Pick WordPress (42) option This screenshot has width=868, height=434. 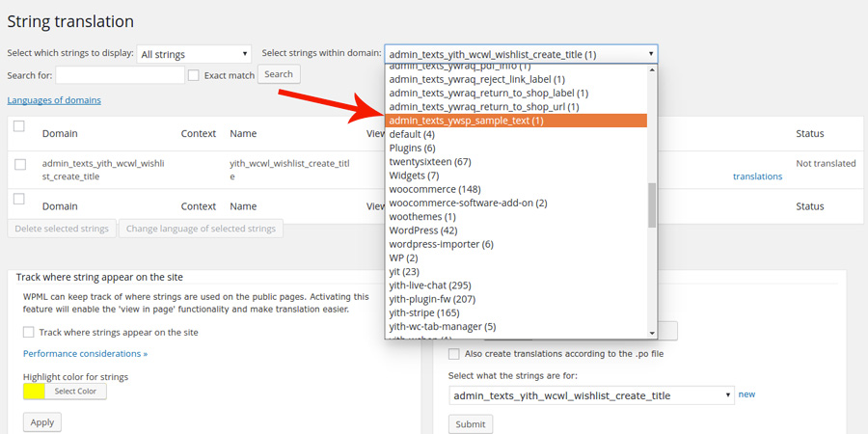[516, 231]
